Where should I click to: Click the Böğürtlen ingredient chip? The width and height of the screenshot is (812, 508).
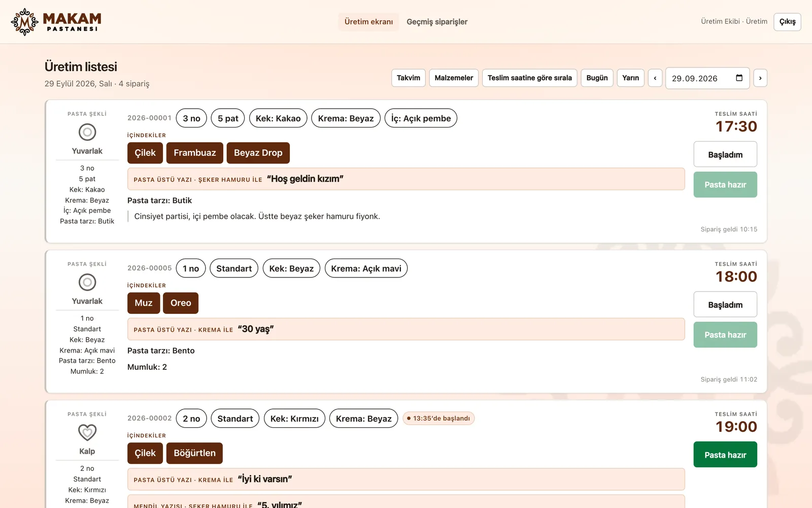pos(194,453)
